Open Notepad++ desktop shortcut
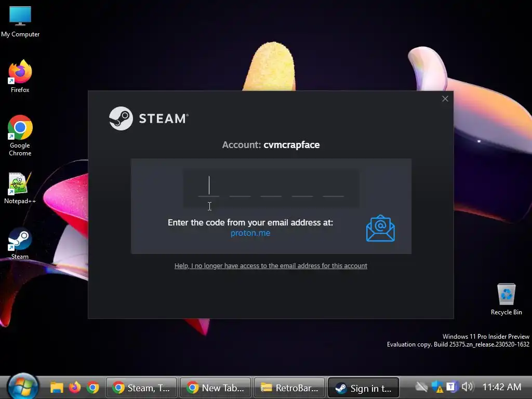The image size is (532, 399). point(20,188)
